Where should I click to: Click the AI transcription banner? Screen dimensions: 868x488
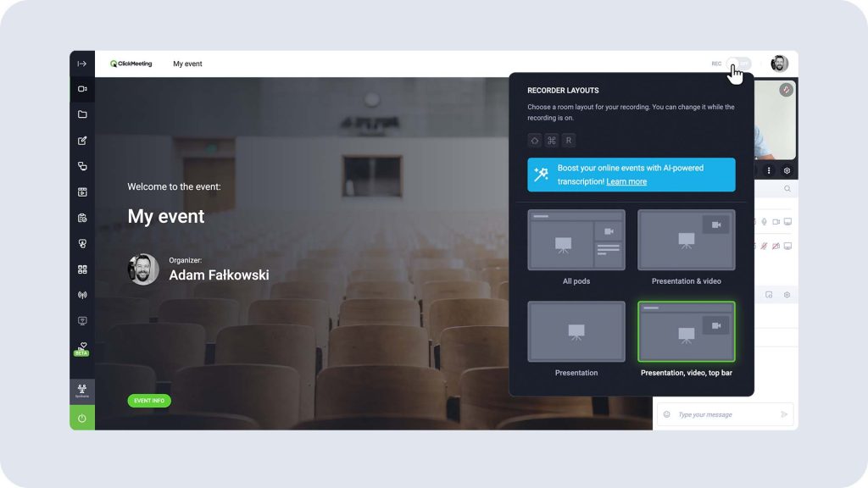[631, 175]
